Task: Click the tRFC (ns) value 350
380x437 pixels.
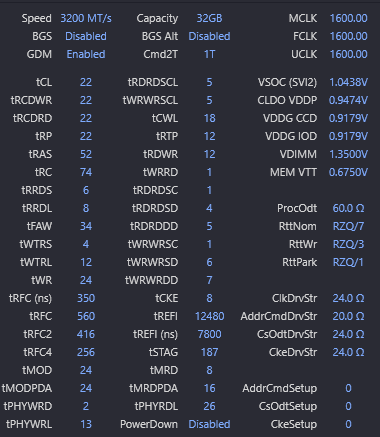Action: (86, 298)
